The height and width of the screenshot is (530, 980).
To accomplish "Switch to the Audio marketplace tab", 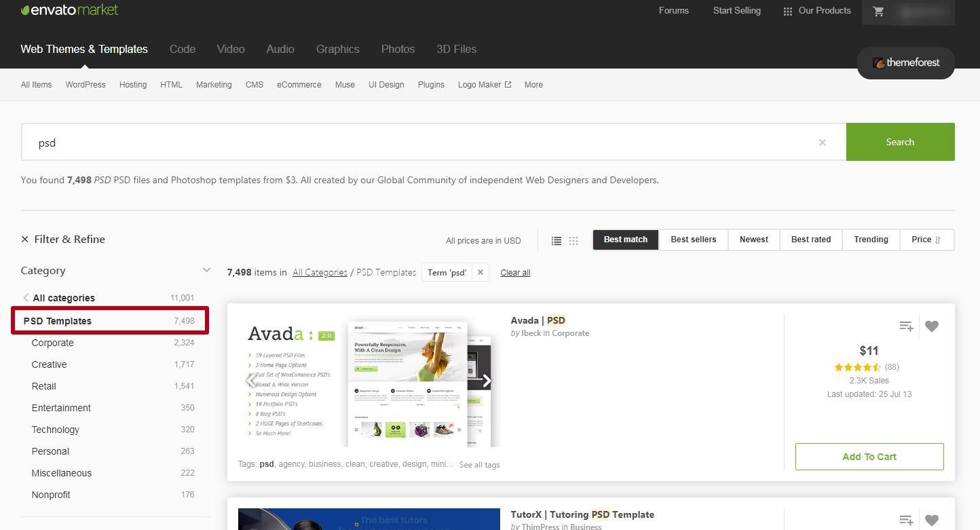I will [x=280, y=49].
